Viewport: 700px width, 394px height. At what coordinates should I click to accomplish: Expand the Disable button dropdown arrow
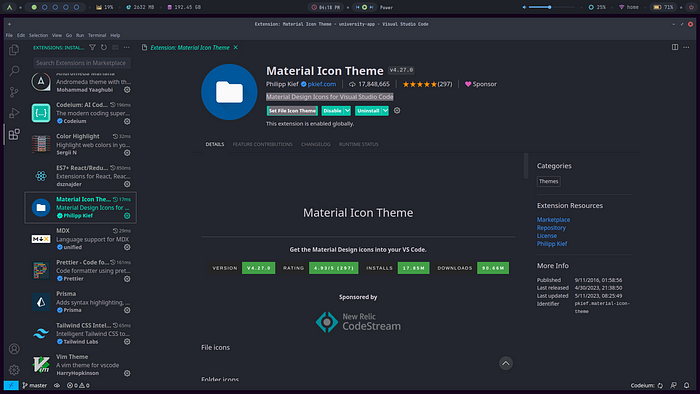(347, 111)
